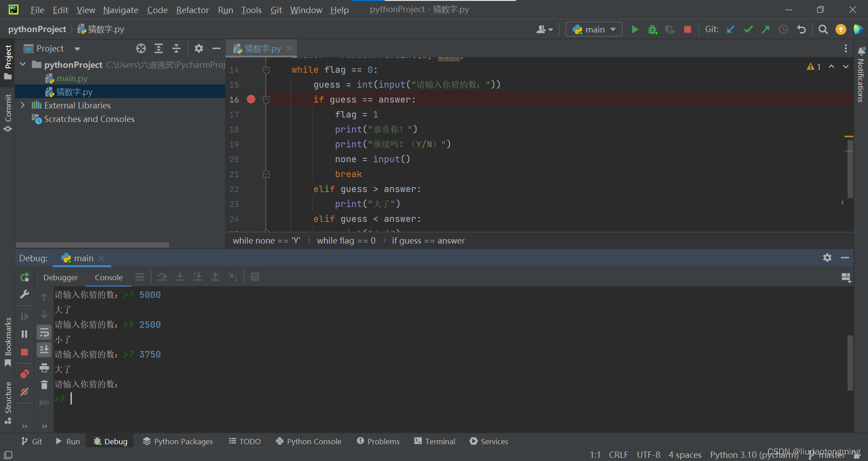Click Project panel horizontal scrollbar
This screenshot has height=461, width=868.
92,245
